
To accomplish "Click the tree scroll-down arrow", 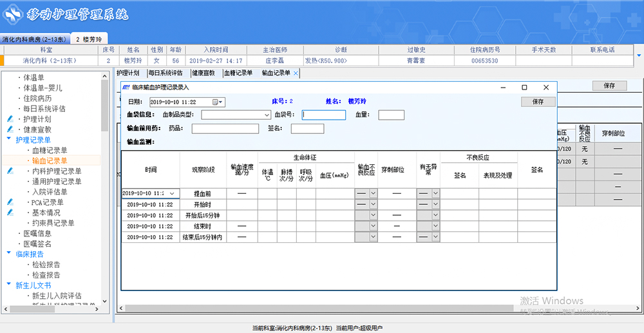I will point(104,301).
